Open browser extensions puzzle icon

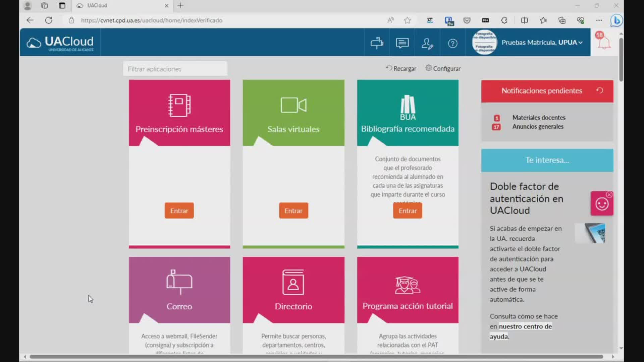(x=504, y=20)
